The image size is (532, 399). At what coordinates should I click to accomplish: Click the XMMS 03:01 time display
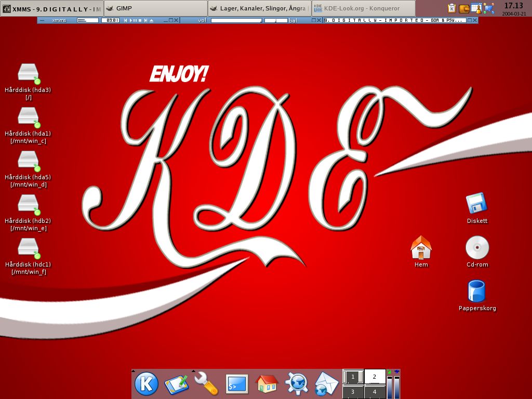(111, 20)
